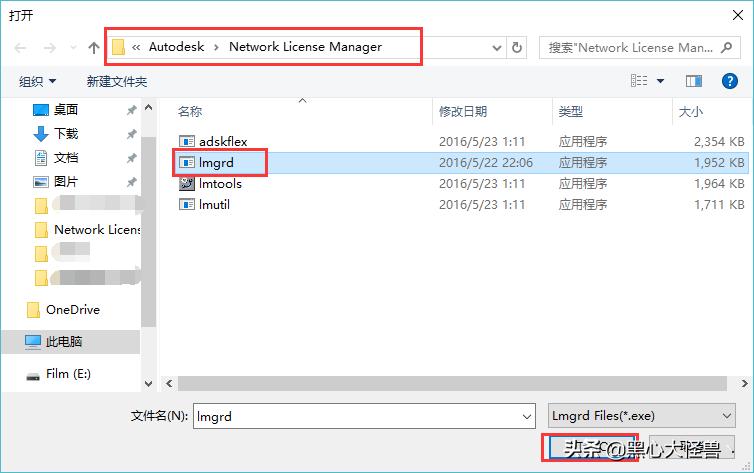This screenshot has width=754, height=473.
Task: Open help with the question mark
Action: 729,81
